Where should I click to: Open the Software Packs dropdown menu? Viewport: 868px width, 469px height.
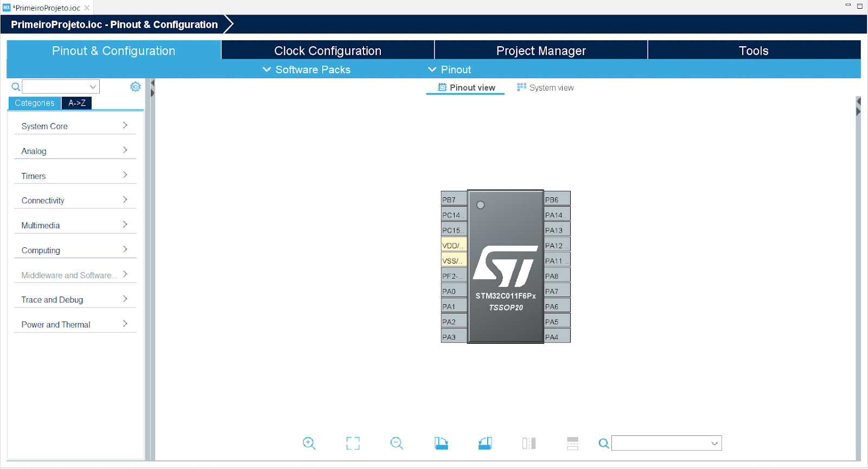307,69
